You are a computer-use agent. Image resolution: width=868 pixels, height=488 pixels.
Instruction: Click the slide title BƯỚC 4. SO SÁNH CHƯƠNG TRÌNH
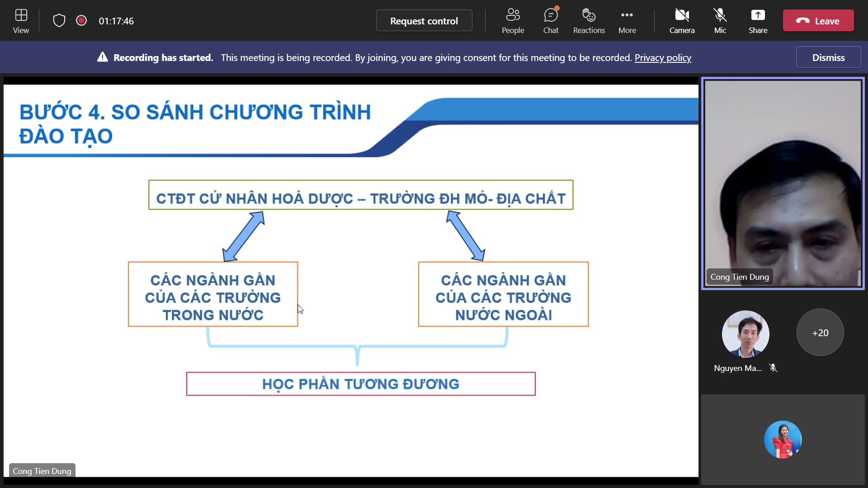click(x=195, y=124)
